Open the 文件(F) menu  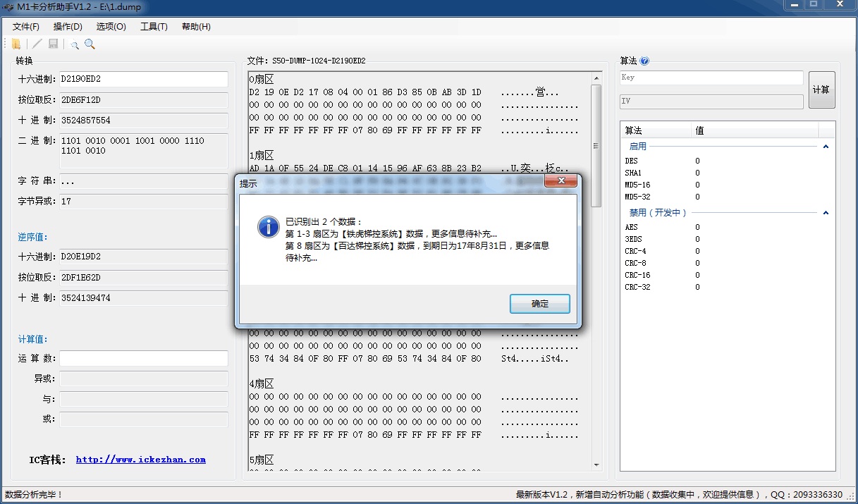(x=26, y=27)
